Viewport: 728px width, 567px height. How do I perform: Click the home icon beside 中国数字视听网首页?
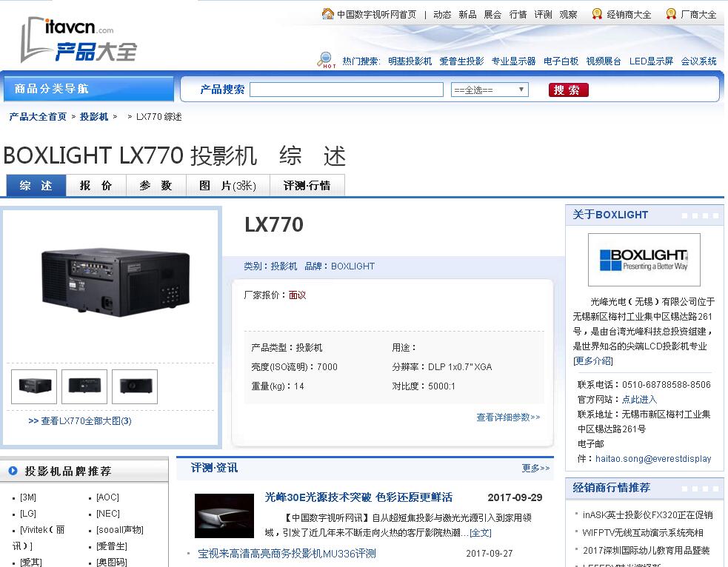point(328,14)
